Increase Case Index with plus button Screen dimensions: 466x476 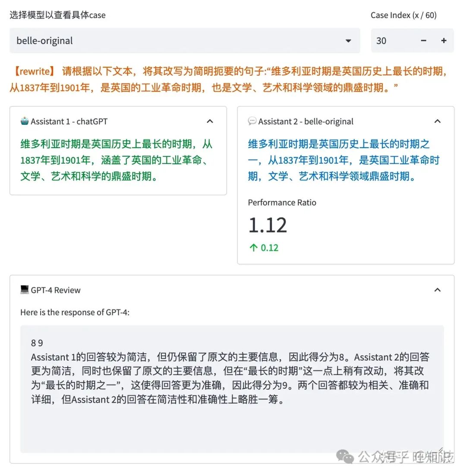[444, 41]
